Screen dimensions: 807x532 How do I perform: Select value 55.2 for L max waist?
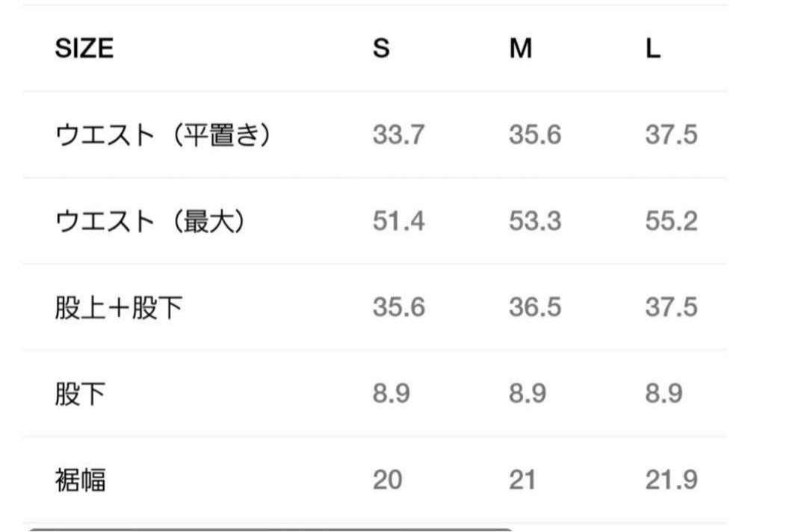click(672, 221)
